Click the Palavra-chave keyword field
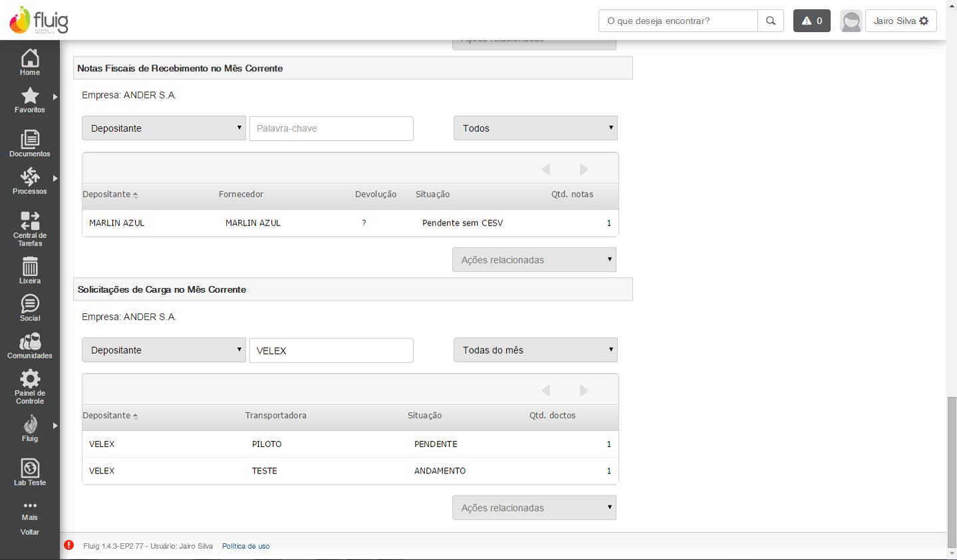Viewport: 957px width, 560px height. [x=331, y=128]
